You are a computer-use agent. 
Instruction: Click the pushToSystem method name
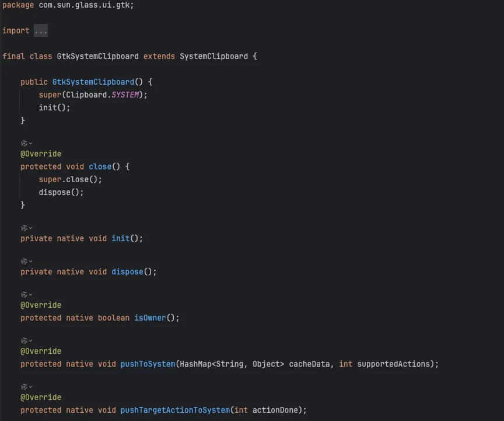[x=148, y=364]
